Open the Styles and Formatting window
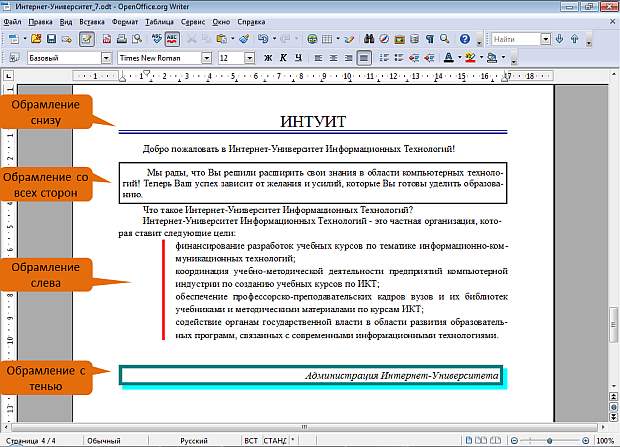The width and height of the screenshot is (620, 447). point(14,58)
